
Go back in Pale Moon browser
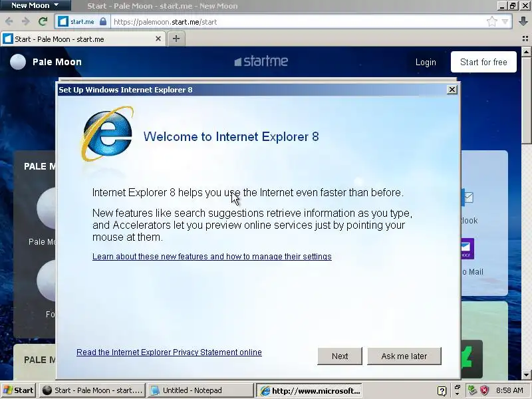[x=9, y=22]
